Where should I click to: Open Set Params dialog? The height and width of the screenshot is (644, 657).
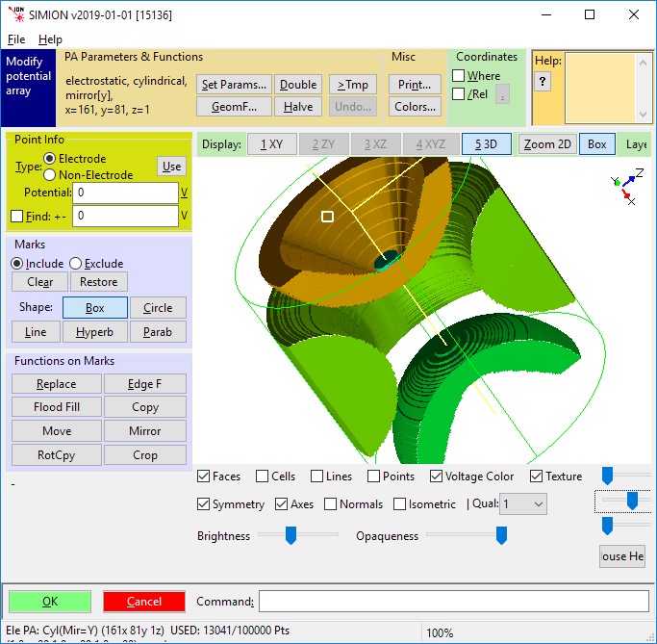pyautogui.click(x=234, y=85)
